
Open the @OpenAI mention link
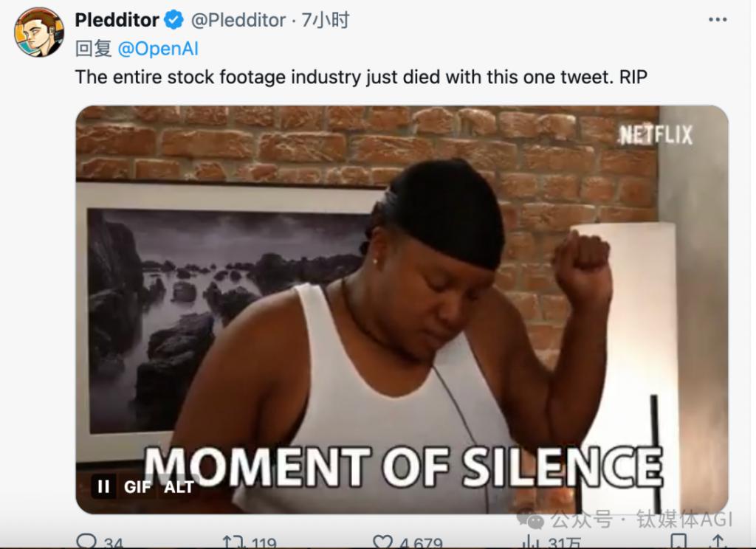tap(158, 49)
